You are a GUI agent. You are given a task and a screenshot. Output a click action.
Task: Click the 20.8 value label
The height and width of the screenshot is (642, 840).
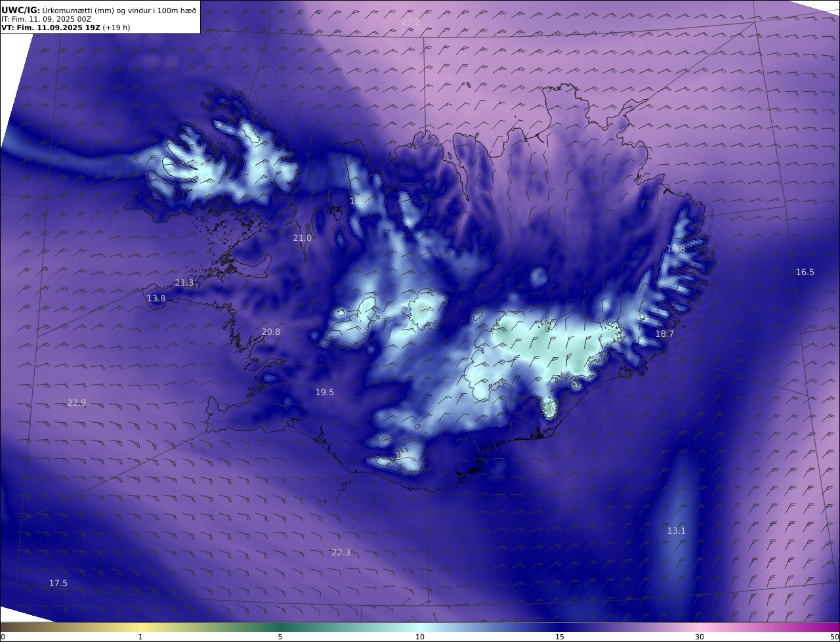(271, 332)
